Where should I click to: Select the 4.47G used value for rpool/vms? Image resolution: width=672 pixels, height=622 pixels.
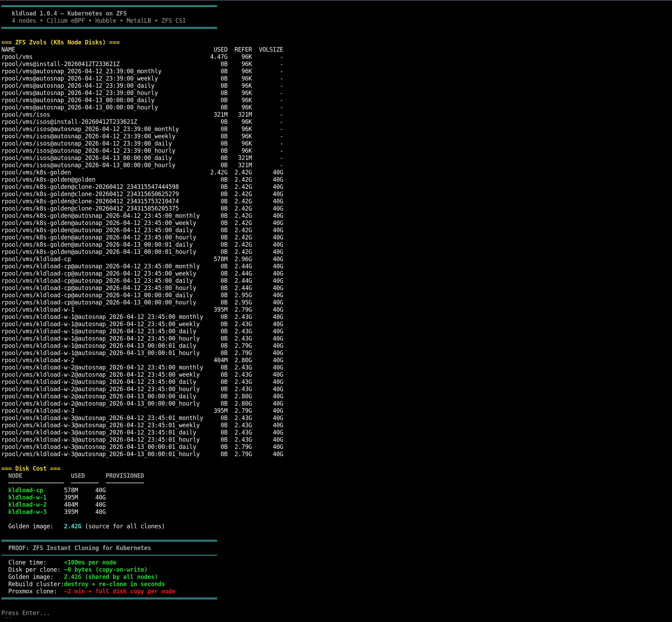pyautogui.click(x=219, y=57)
